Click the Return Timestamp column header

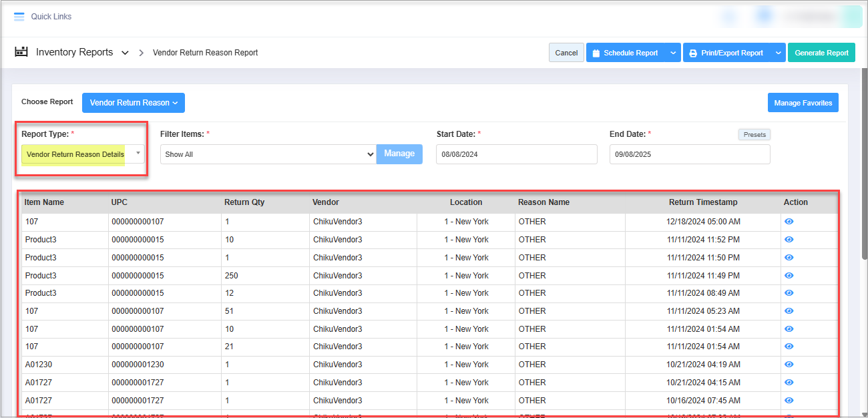tap(702, 202)
